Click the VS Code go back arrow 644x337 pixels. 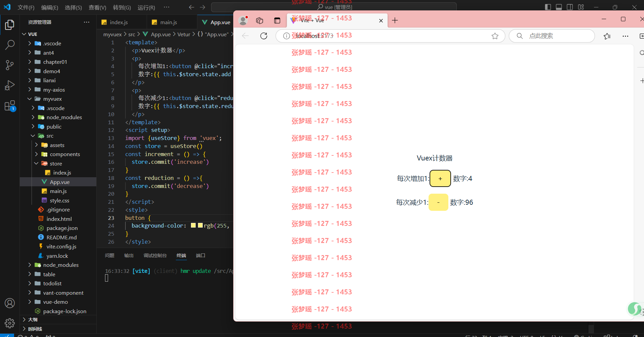191,7
